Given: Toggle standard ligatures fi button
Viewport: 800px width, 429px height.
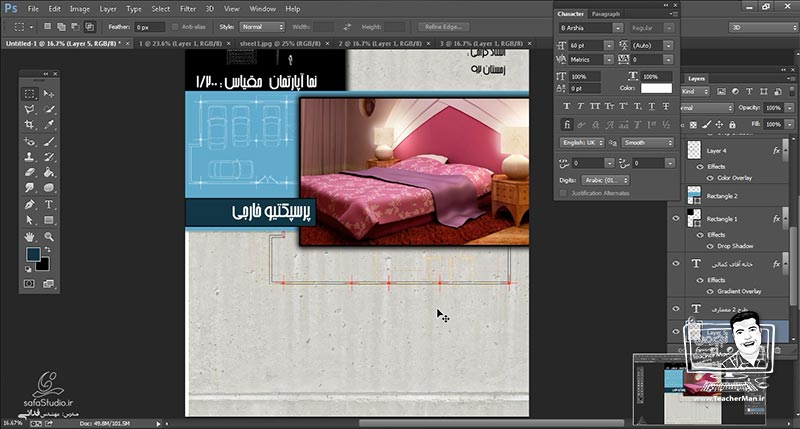Looking at the screenshot, I should click(566, 124).
